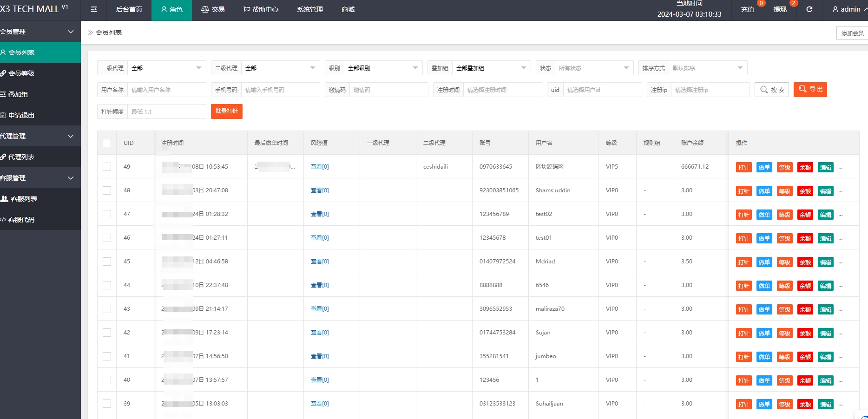Open 会员等级 in the sidebar

40,73
